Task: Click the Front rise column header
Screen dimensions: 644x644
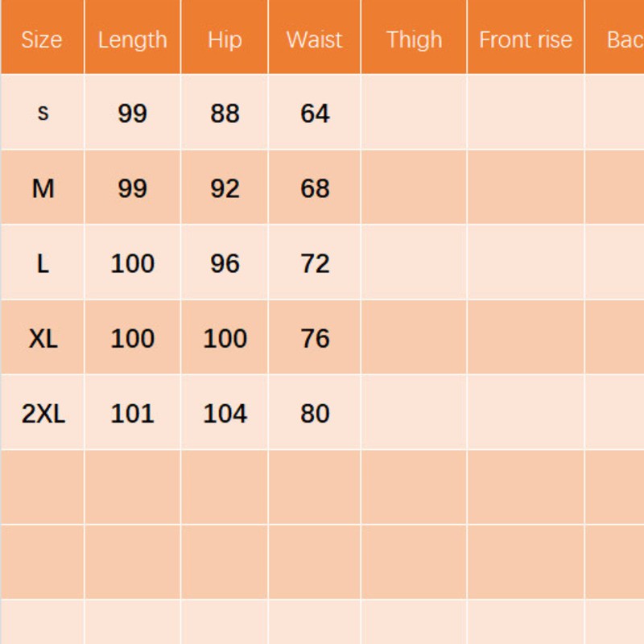Action: [x=526, y=39]
